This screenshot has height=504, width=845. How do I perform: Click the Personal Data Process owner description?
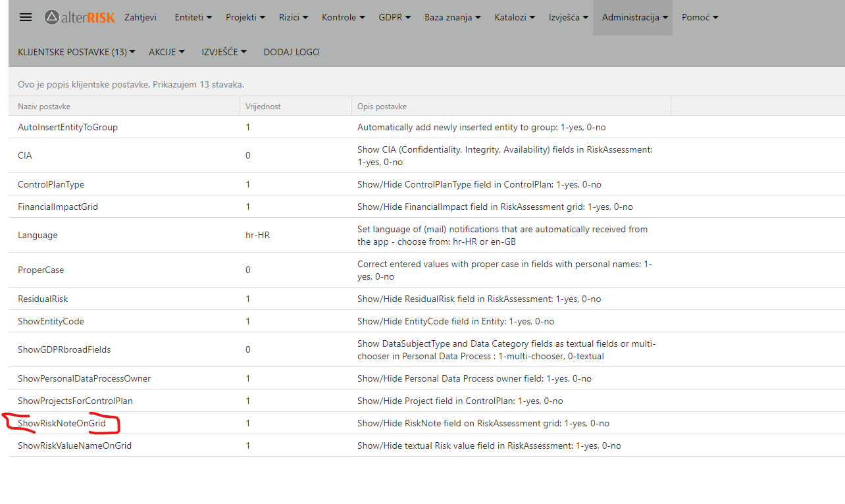[x=474, y=378]
